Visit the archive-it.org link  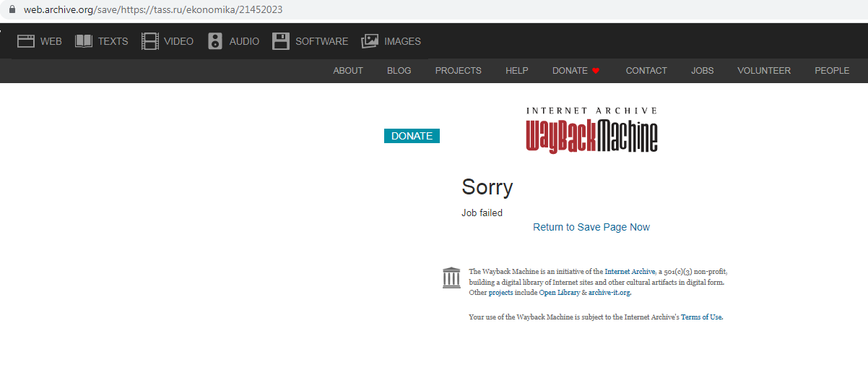[x=609, y=293]
